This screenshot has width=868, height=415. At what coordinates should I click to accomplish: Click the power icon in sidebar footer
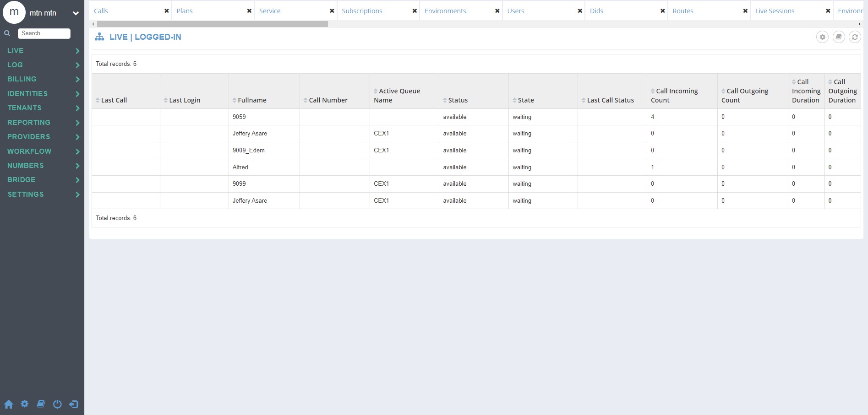57,404
